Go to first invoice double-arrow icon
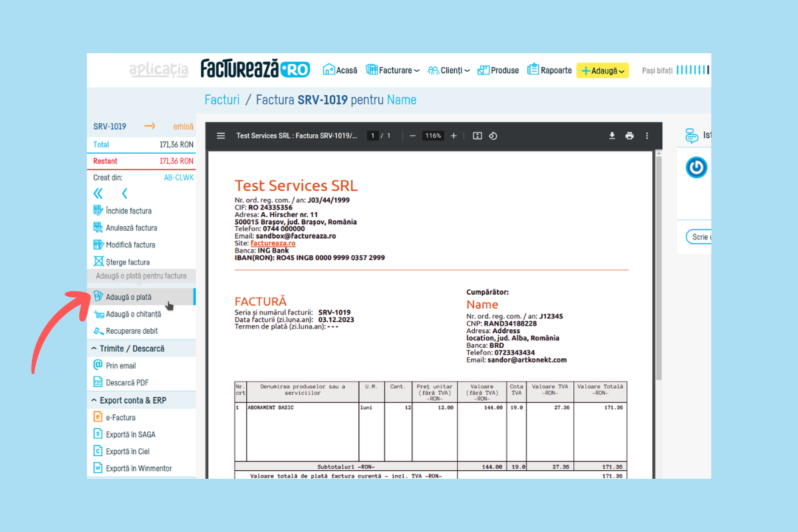Screen dimensions: 798x532 click(x=98, y=194)
